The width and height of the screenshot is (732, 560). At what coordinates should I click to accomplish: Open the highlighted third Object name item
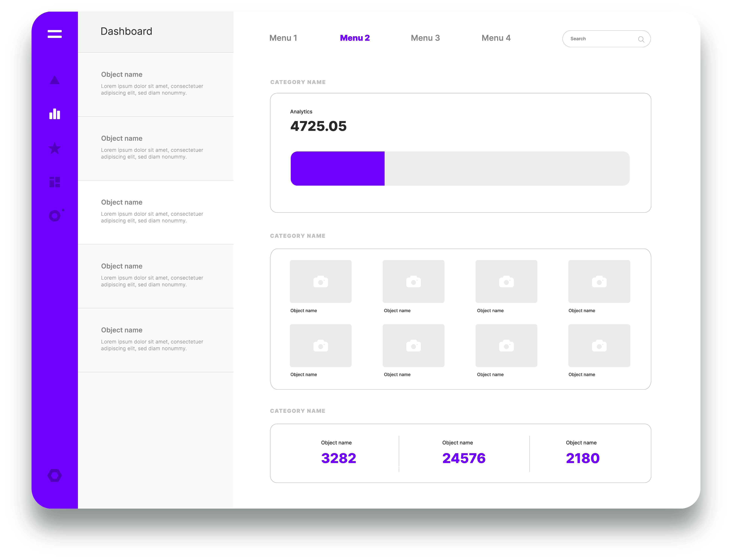click(156, 212)
